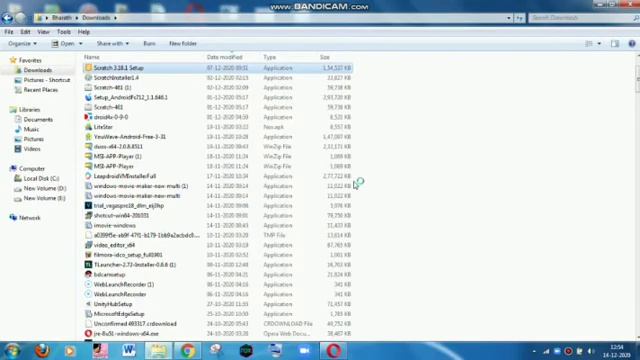Open the Edit menu
The height and width of the screenshot is (360, 640).
[x=25, y=32]
